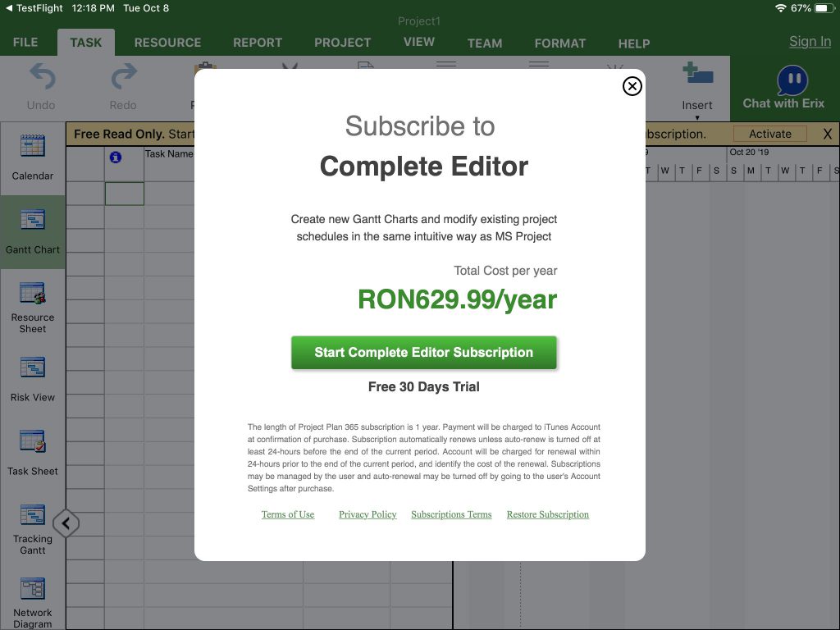
Task: Open the Restore Subscription link
Action: pyautogui.click(x=547, y=514)
